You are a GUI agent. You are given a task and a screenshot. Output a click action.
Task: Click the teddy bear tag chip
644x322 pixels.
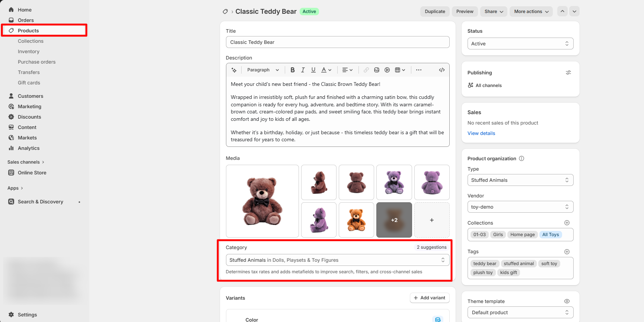click(x=485, y=264)
